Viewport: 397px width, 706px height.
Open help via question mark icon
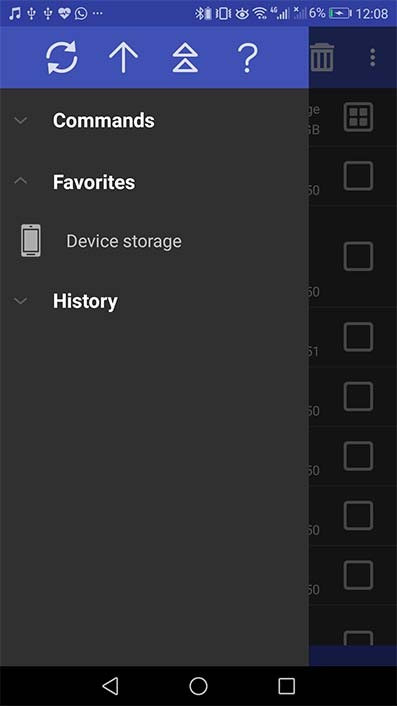[x=247, y=58]
